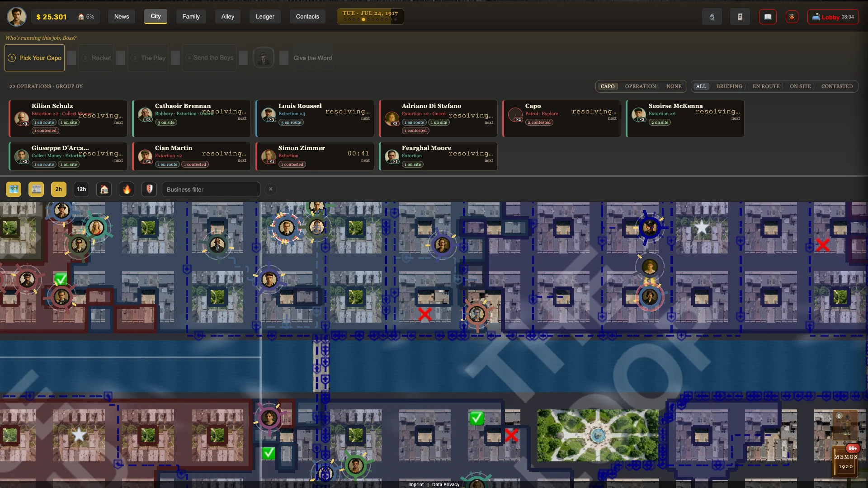
Task: Click the Pick Your Capo step
Action: pyautogui.click(x=35, y=58)
